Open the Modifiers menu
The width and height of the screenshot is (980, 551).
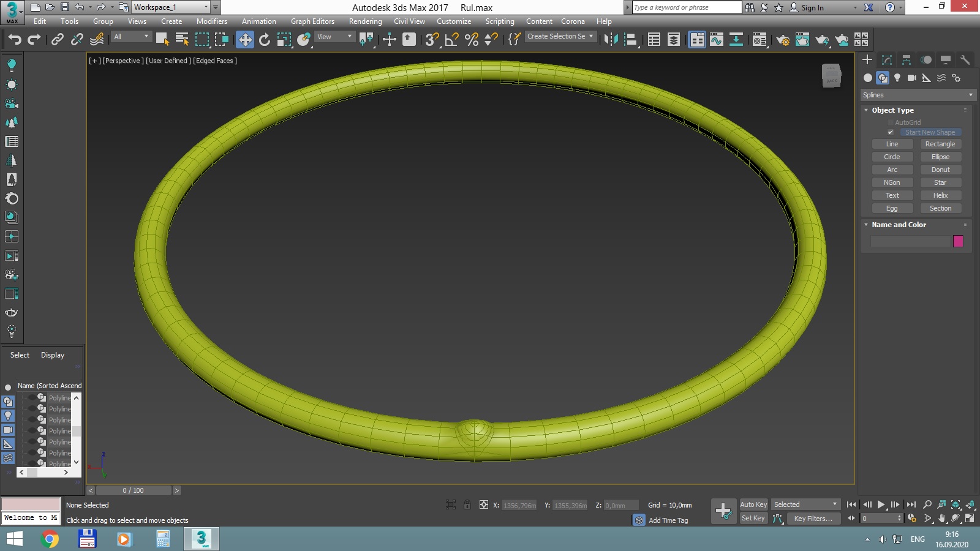(212, 21)
